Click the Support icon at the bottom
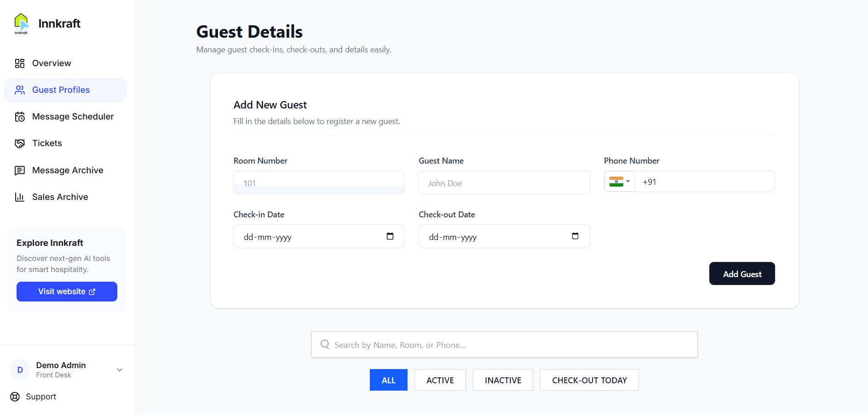The height and width of the screenshot is (415, 868). (14, 396)
